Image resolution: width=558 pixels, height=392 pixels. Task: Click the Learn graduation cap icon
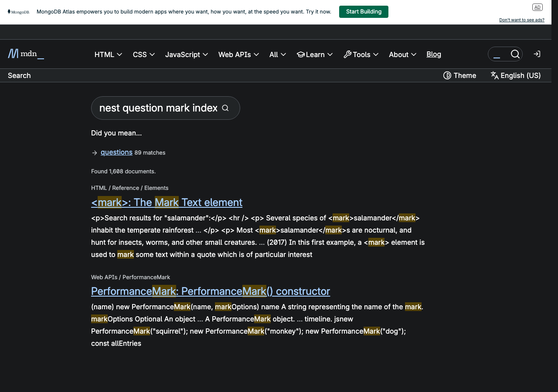301,54
